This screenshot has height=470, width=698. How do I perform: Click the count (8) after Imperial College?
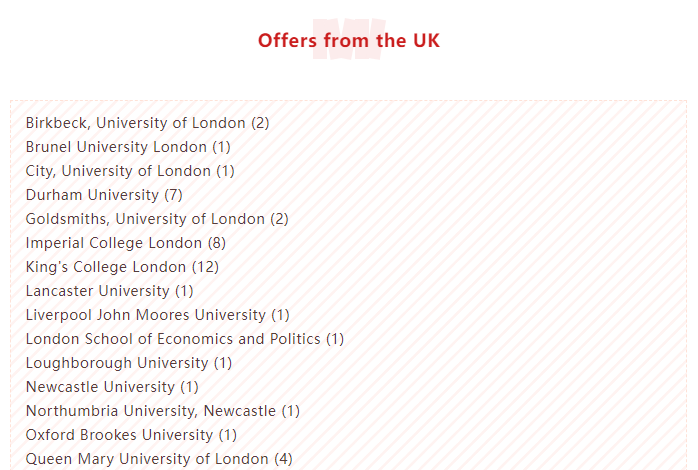[217, 243]
